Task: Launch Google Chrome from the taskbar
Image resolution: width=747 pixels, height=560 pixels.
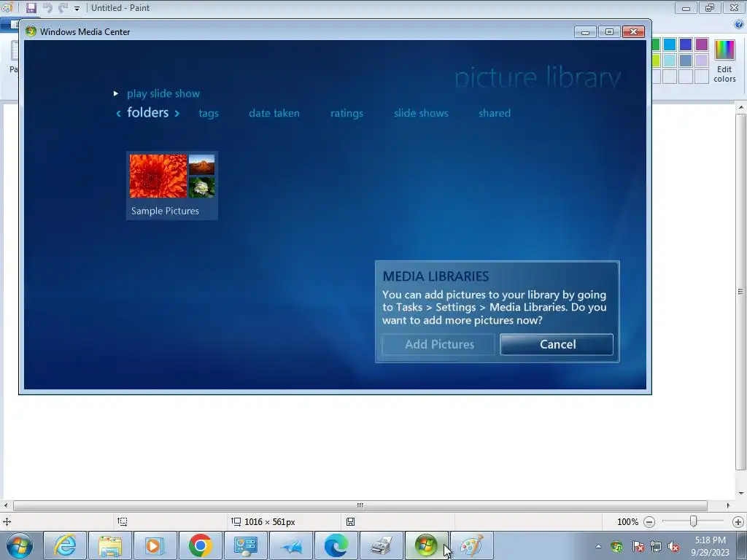Action: pos(200,545)
